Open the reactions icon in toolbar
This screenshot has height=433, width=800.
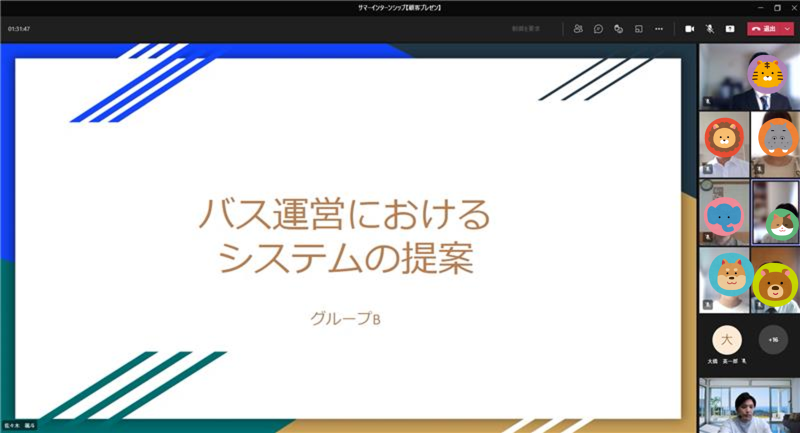pos(618,29)
